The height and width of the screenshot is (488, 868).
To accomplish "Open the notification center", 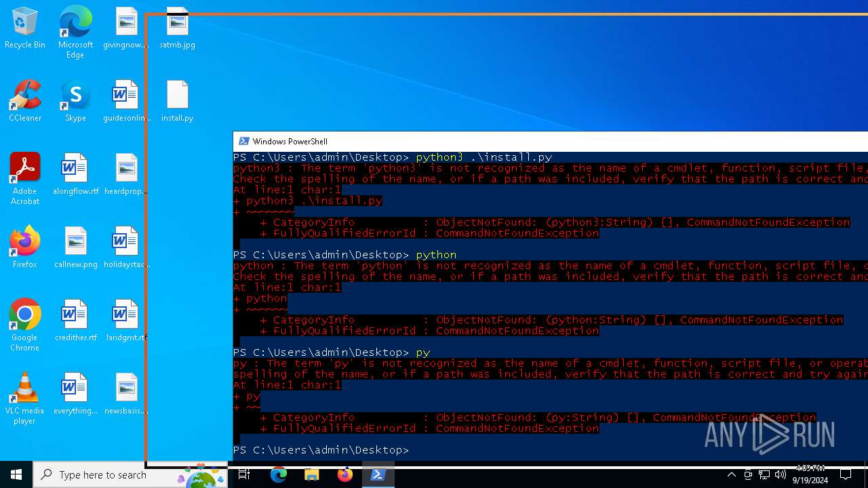I will click(x=846, y=474).
